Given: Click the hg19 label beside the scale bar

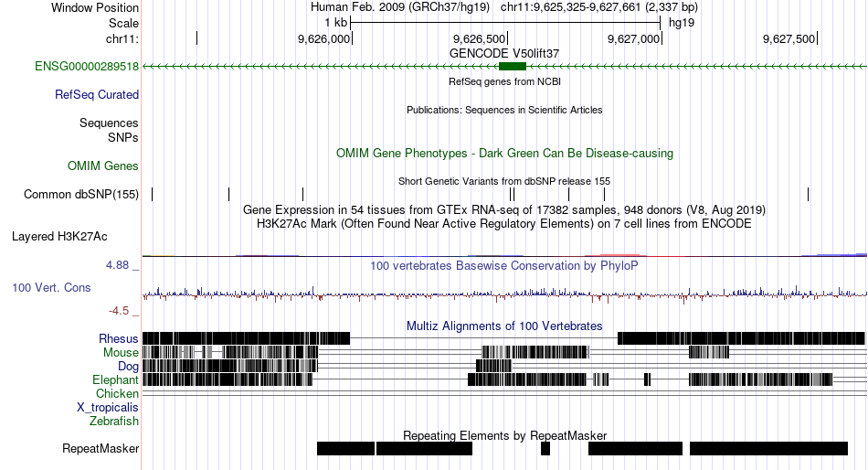Looking at the screenshot, I should coord(682,23).
